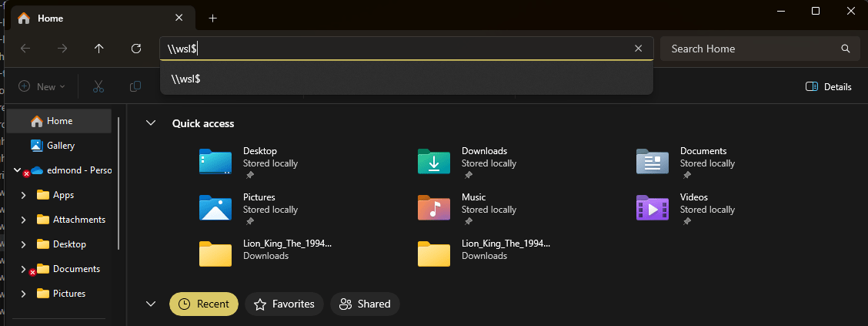
Task: Clear the address bar text
Action: pos(638,49)
